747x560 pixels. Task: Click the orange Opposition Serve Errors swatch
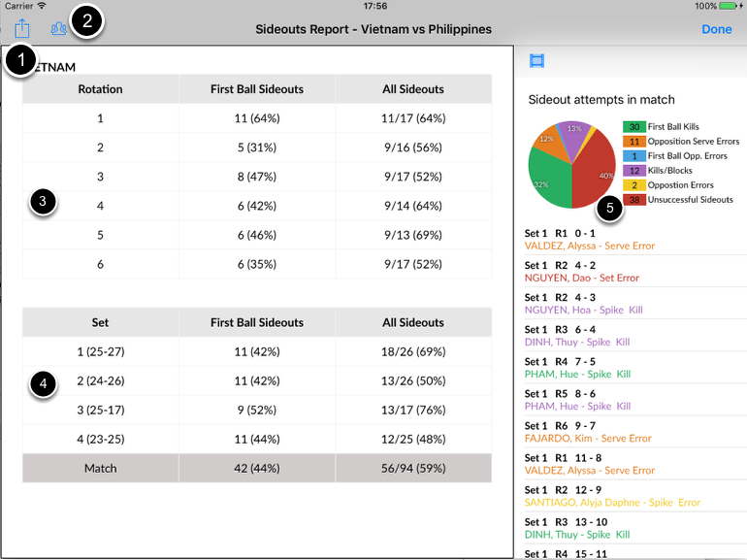click(633, 142)
